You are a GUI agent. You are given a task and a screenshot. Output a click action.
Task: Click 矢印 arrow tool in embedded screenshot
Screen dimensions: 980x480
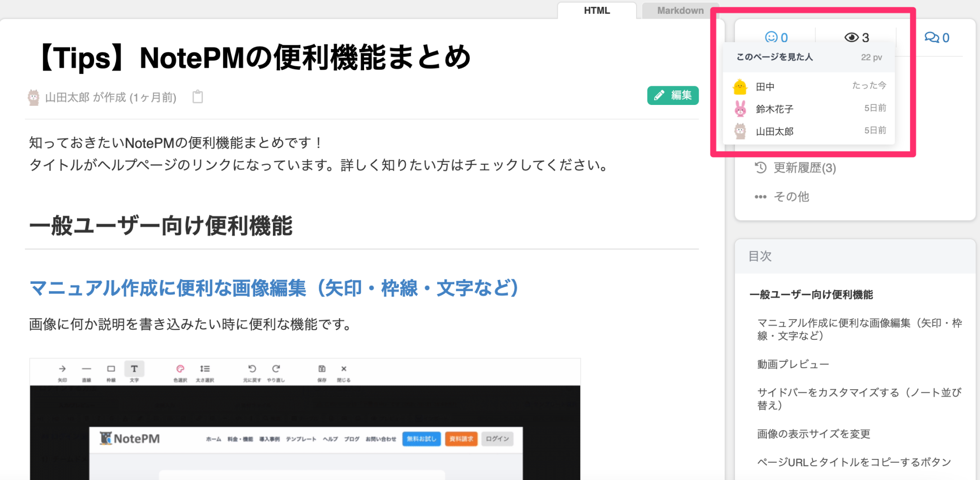pyautogui.click(x=62, y=373)
